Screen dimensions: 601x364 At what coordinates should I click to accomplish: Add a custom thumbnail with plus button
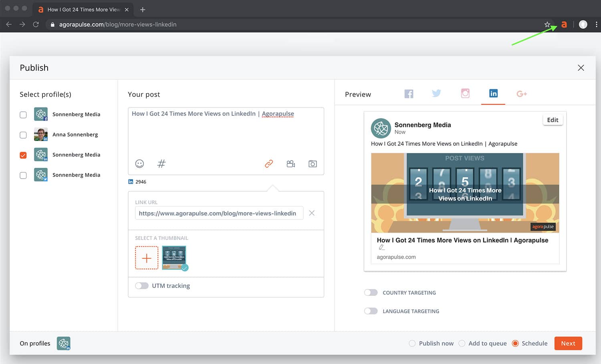[x=147, y=258]
